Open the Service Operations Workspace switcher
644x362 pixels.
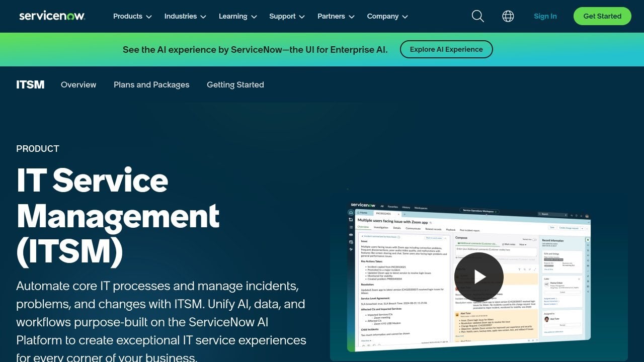pos(478,211)
